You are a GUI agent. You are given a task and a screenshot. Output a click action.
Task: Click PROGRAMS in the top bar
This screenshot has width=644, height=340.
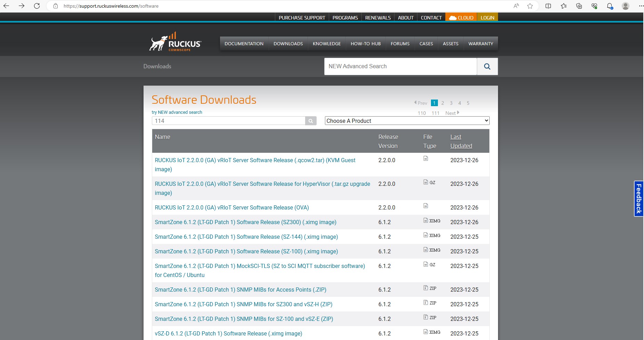coord(345,18)
